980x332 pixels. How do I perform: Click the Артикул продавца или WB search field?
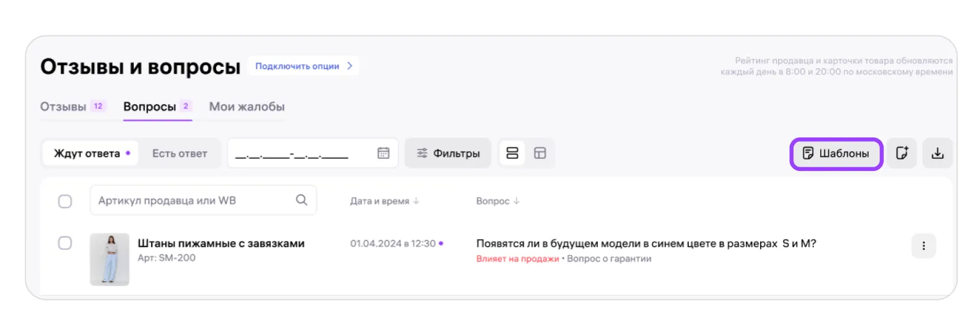tap(192, 201)
